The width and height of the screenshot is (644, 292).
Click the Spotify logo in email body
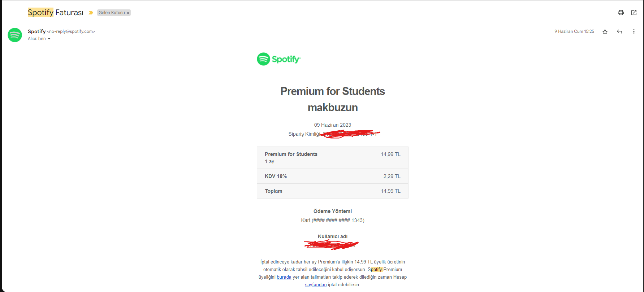pos(278,59)
